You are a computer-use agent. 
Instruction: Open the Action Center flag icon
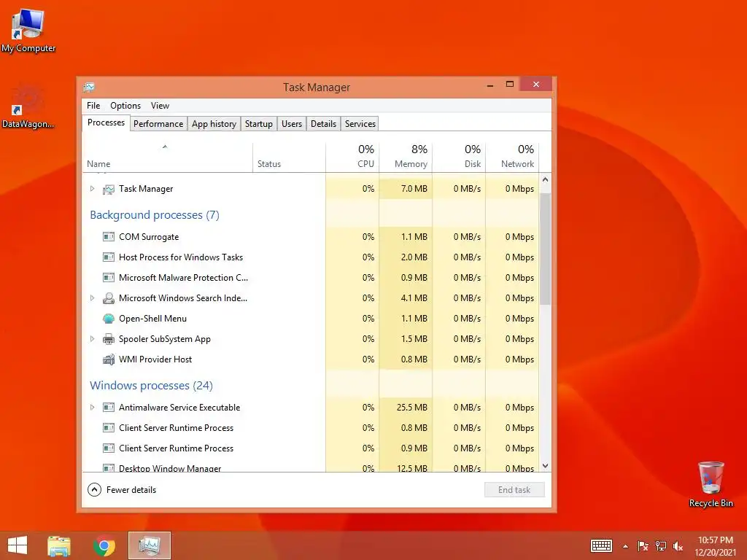643,546
